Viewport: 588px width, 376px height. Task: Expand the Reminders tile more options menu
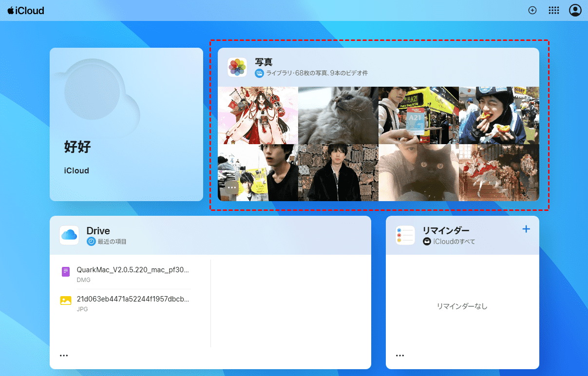click(x=400, y=356)
